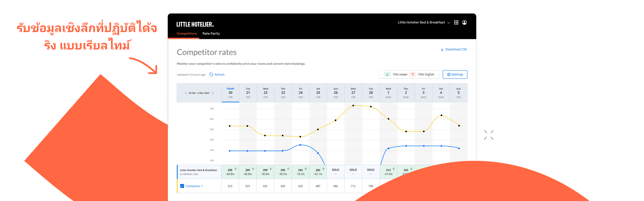Viewport: 644px width, 201px height.
Task: Select the Tue 28 Feb column header
Action: 371,93
